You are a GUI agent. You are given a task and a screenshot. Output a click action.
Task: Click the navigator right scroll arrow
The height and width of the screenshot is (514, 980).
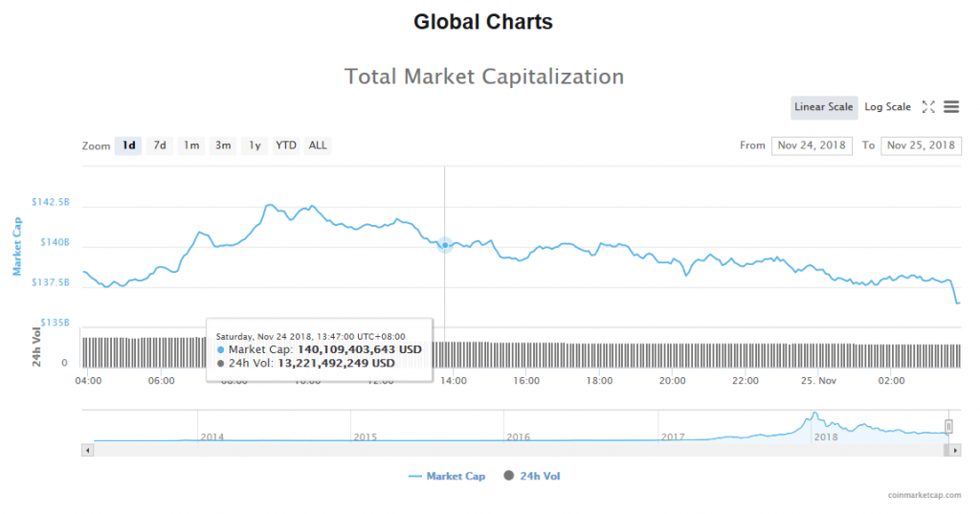pyautogui.click(x=955, y=449)
